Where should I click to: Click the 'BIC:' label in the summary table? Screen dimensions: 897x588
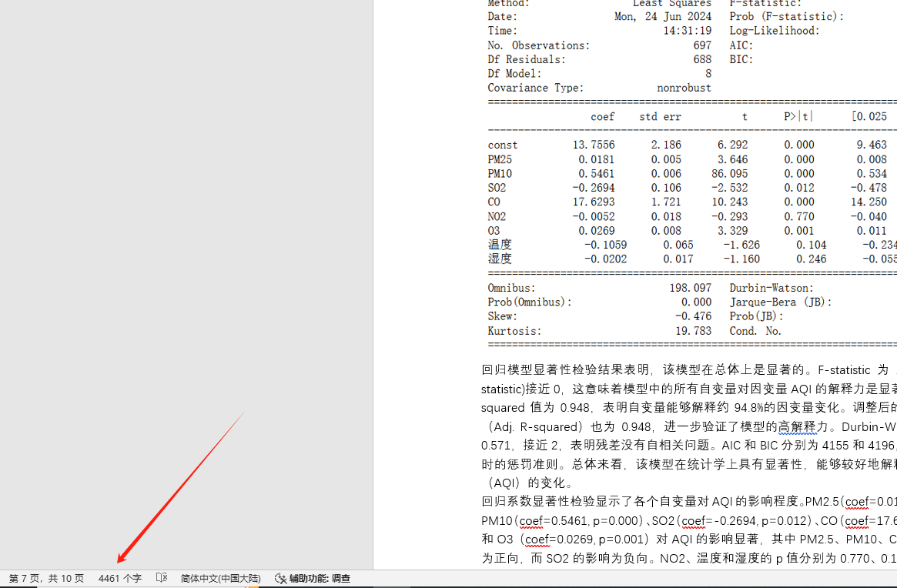[x=741, y=59]
